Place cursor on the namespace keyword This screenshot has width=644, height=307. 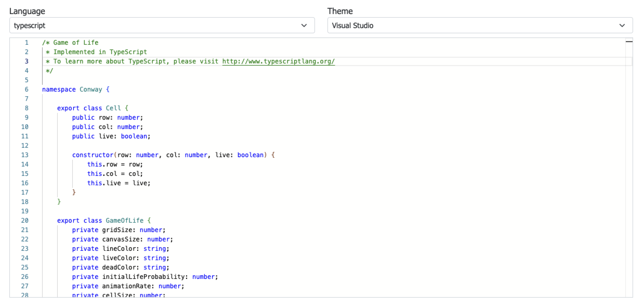tap(59, 89)
